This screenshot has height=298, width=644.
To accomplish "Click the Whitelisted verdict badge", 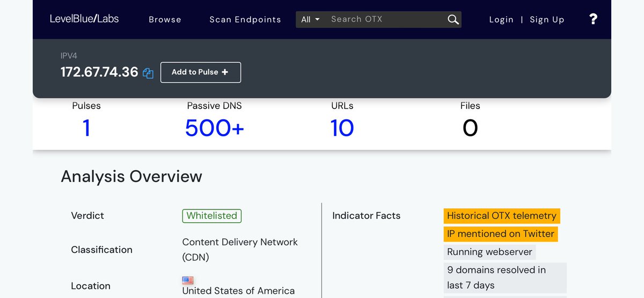I will point(211,216).
